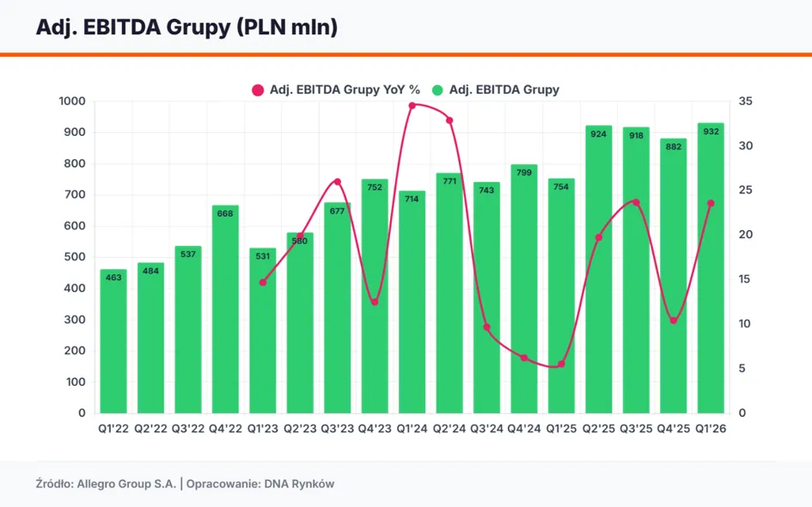
Task: Click the Q1'22 bar showing 463
Action: pyautogui.click(x=113, y=341)
